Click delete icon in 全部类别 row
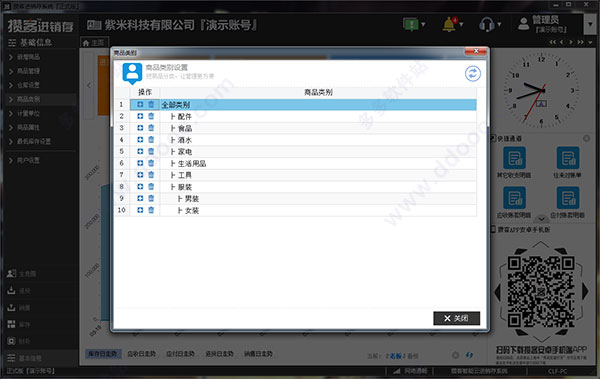 tap(151, 105)
